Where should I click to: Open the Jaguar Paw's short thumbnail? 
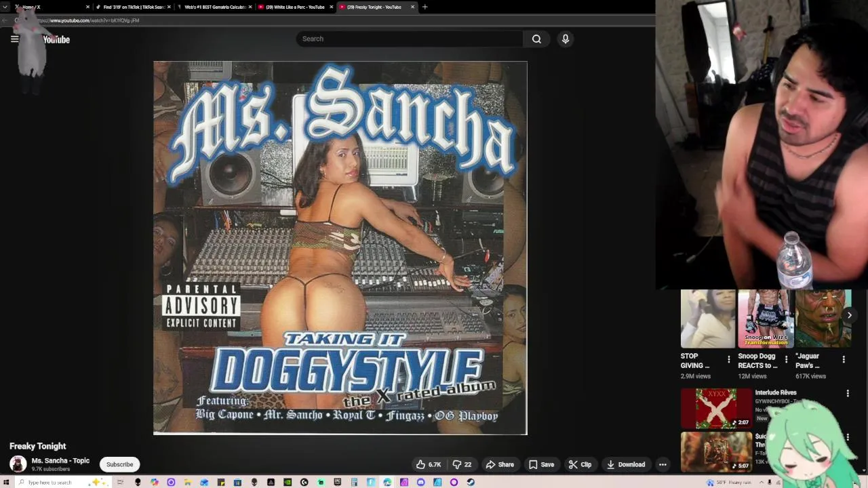pyautogui.click(x=823, y=319)
